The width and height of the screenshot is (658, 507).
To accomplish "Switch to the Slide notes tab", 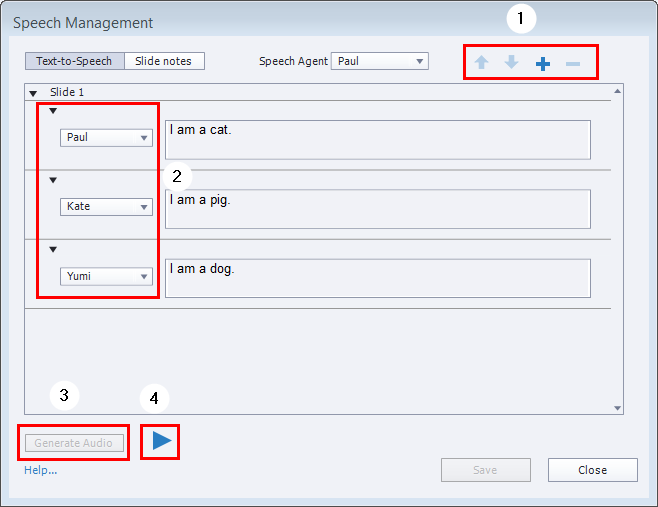I will (164, 61).
